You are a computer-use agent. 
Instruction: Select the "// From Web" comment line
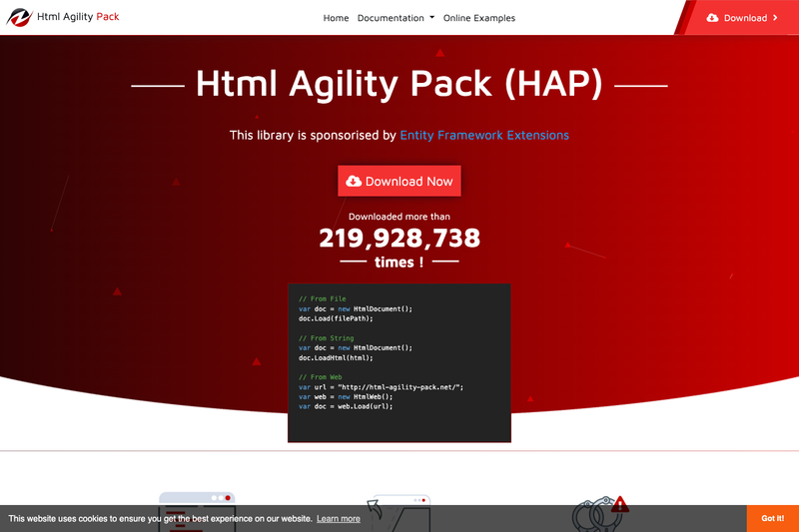320,377
